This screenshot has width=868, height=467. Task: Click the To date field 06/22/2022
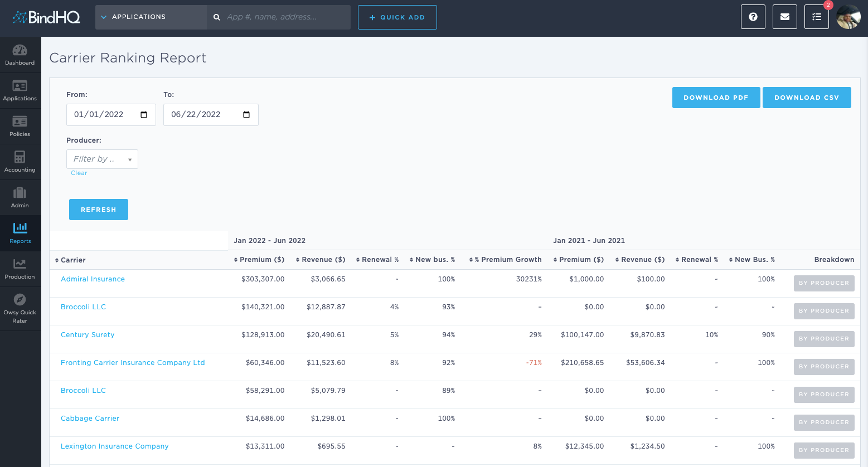click(211, 115)
